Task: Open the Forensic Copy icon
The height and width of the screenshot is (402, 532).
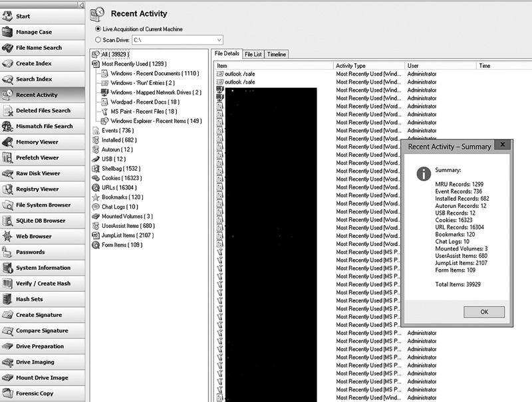Action: click(7, 393)
